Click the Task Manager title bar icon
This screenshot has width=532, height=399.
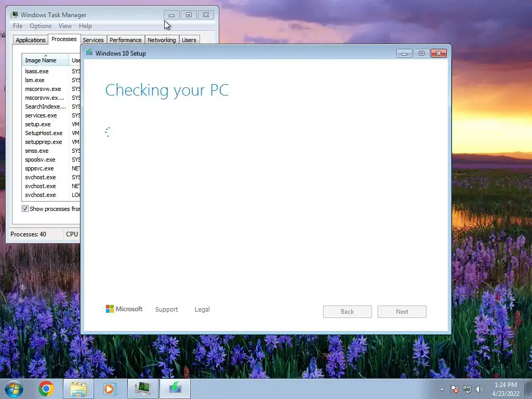click(14, 15)
